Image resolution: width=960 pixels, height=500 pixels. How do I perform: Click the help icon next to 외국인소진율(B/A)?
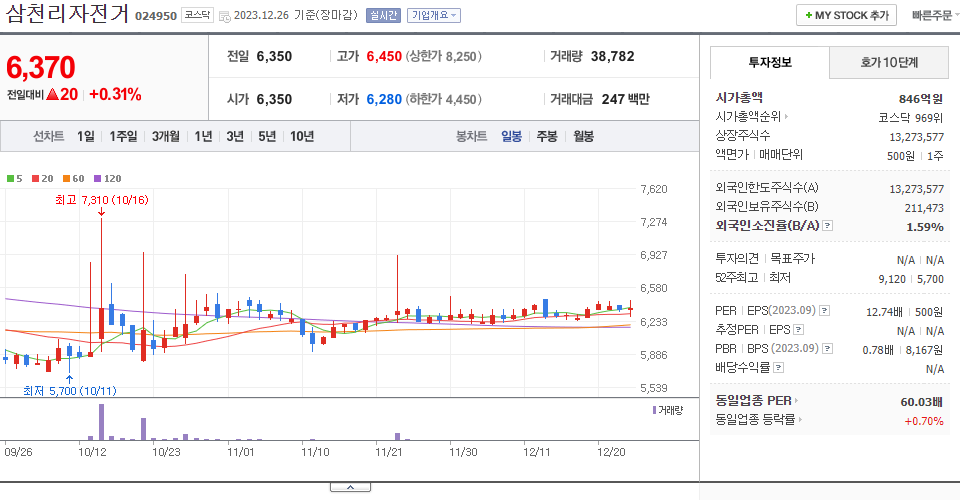(827, 226)
